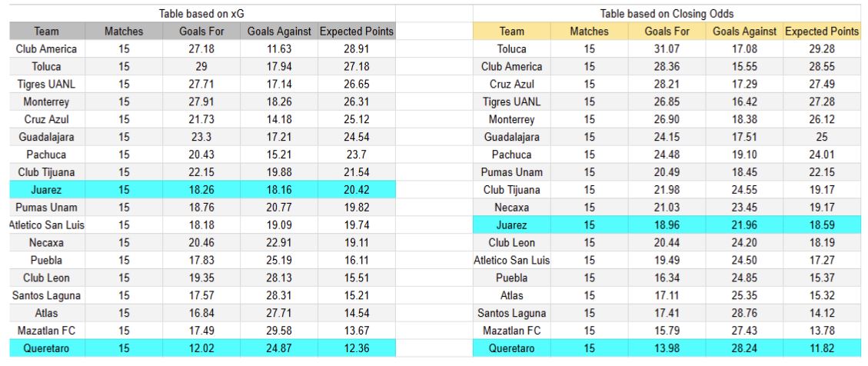Viewport: 868px width, 366px height.
Task: Click the Goals Against header in the xG table
Action: [278, 32]
